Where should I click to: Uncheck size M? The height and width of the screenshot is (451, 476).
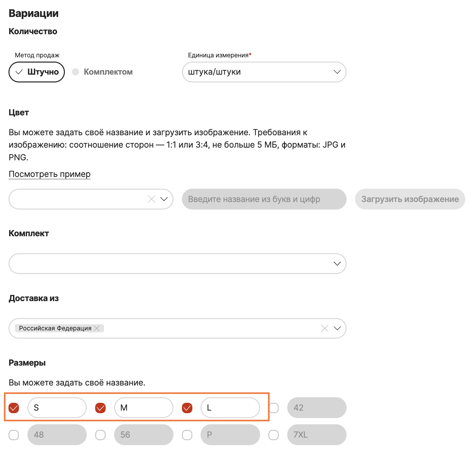click(100, 407)
